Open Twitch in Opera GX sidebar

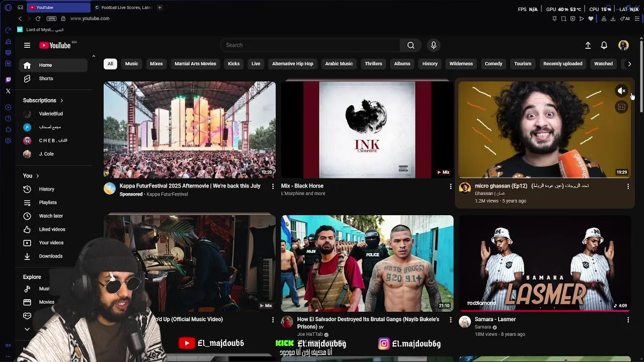click(x=8, y=80)
